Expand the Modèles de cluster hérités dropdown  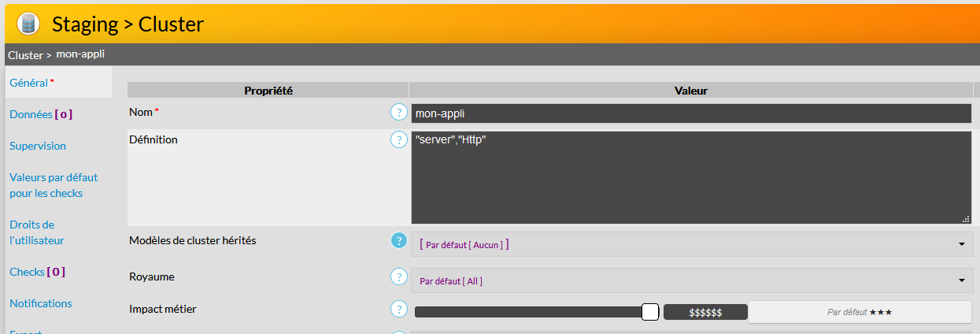961,244
